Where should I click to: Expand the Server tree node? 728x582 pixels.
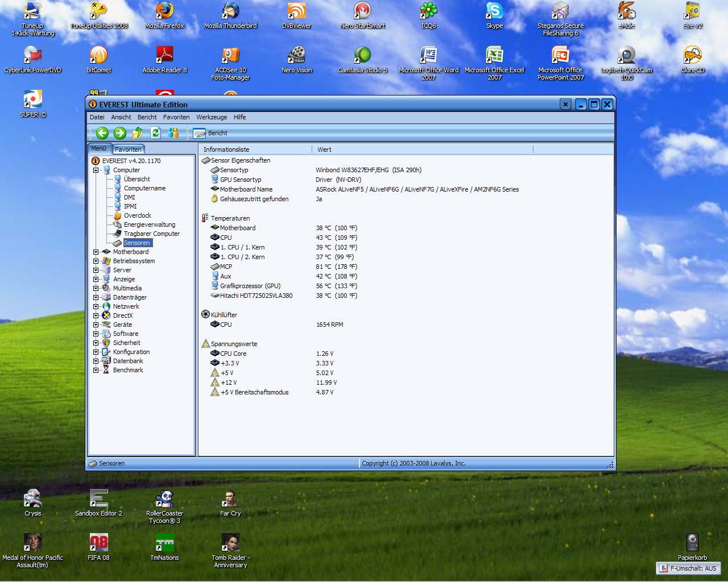96,270
